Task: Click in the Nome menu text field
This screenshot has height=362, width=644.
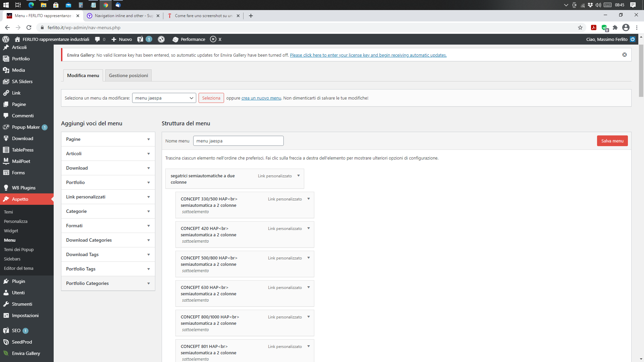Action: [238, 141]
